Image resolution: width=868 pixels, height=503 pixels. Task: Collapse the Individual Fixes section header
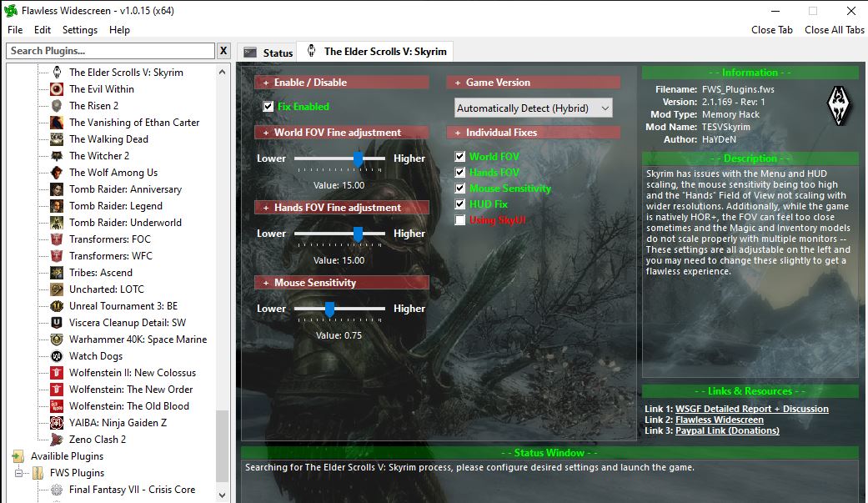(x=533, y=133)
